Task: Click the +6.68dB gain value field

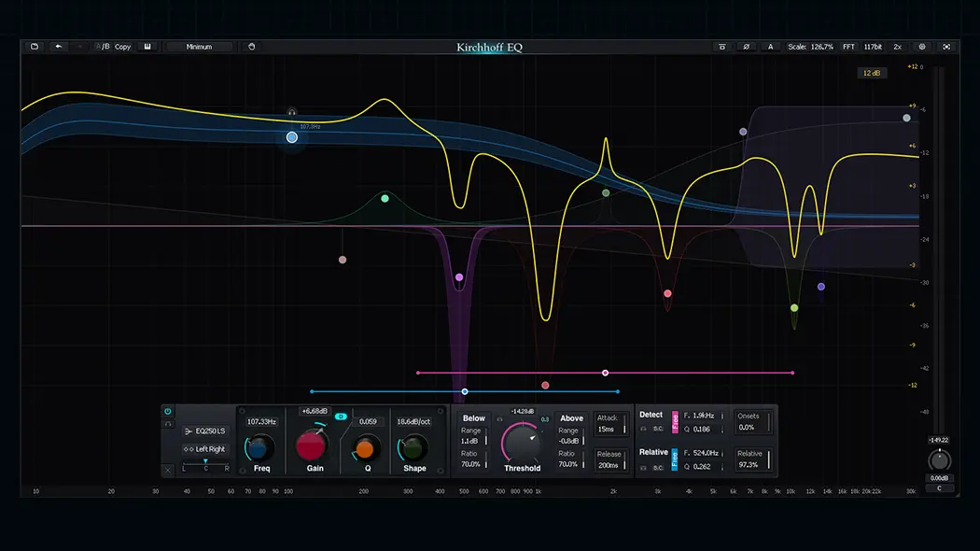Action: 315,411
